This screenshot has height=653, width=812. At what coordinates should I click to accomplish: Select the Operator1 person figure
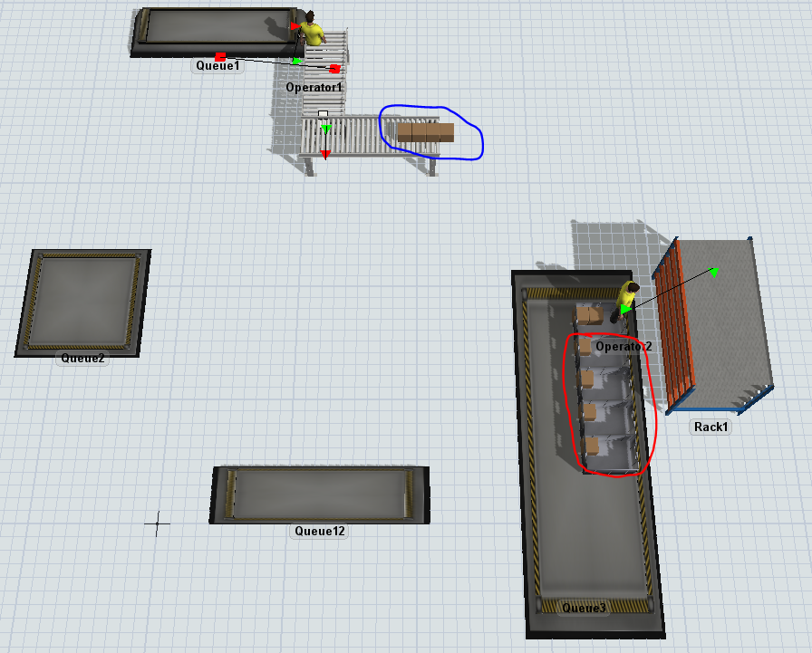coord(313,30)
